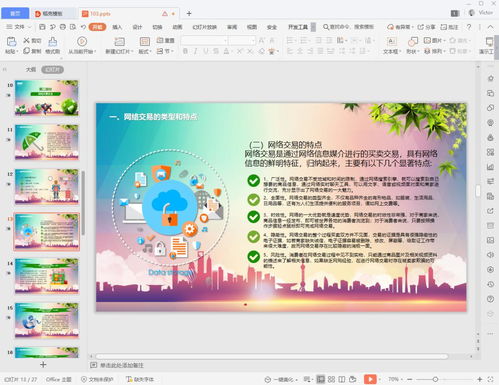This screenshot has width=499, height=385.
Task: Open the Design ribbon tab
Action: tap(137, 27)
